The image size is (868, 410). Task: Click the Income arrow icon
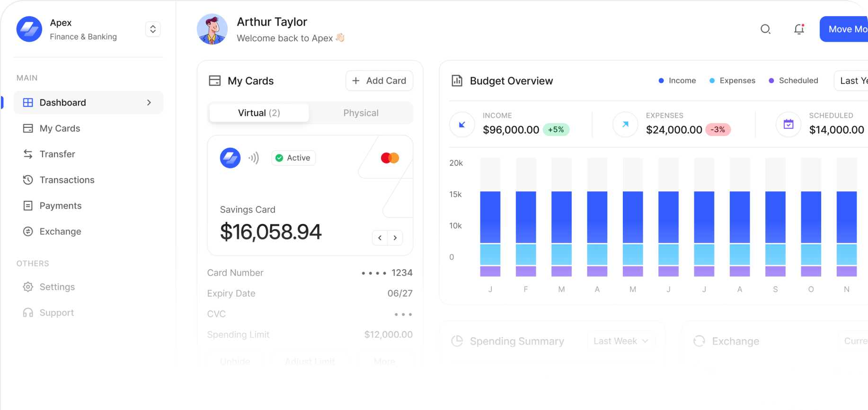tap(462, 125)
